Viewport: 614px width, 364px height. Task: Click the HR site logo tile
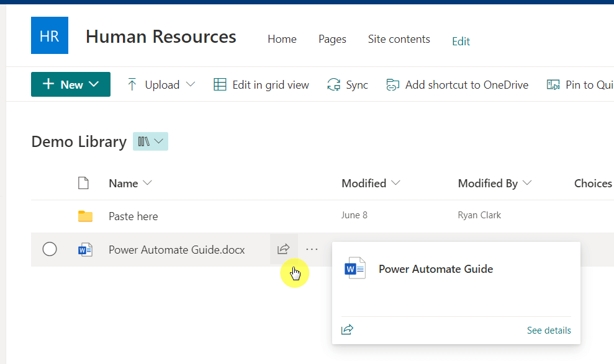click(50, 35)
